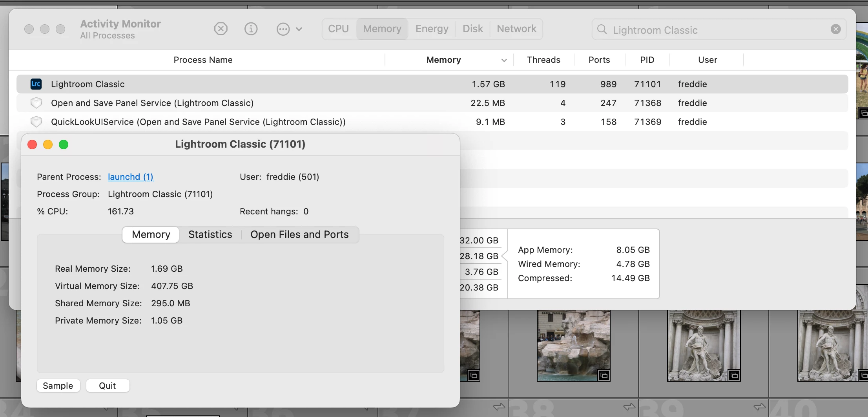This screenshot has height=417, width=868.
Task: Click badge icon on Neptune statue thumbnail
Action: click(x=734, y=375)
